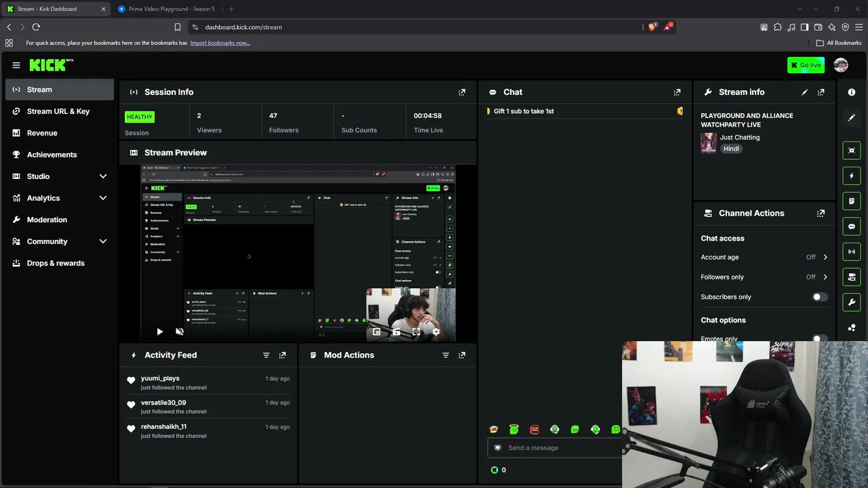868x488 pixels.
Task: Open the hamburger menu next to Kick logo
Action: pyautogui.click(x=16, y=65)
